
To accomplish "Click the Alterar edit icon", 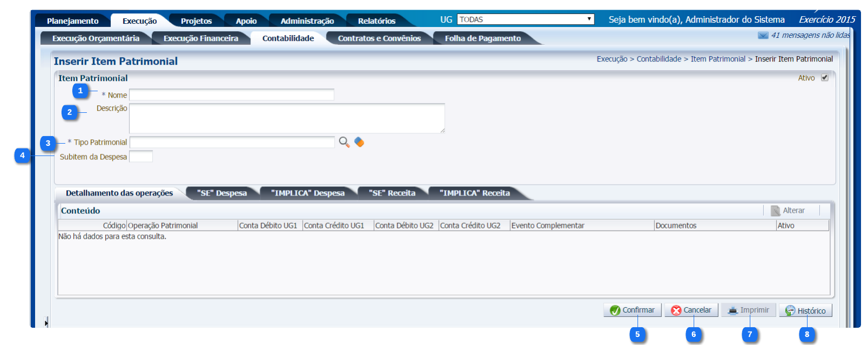I will coord(776,211).
